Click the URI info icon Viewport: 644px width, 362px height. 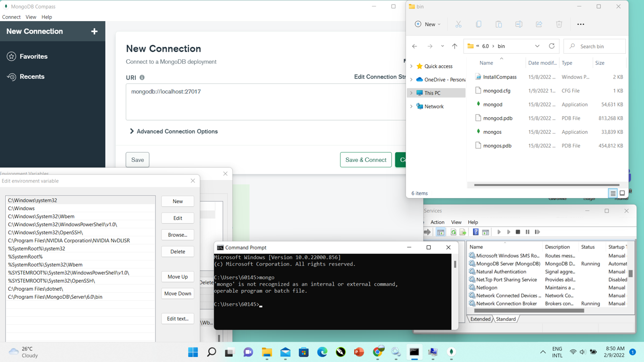click(142, 77)
